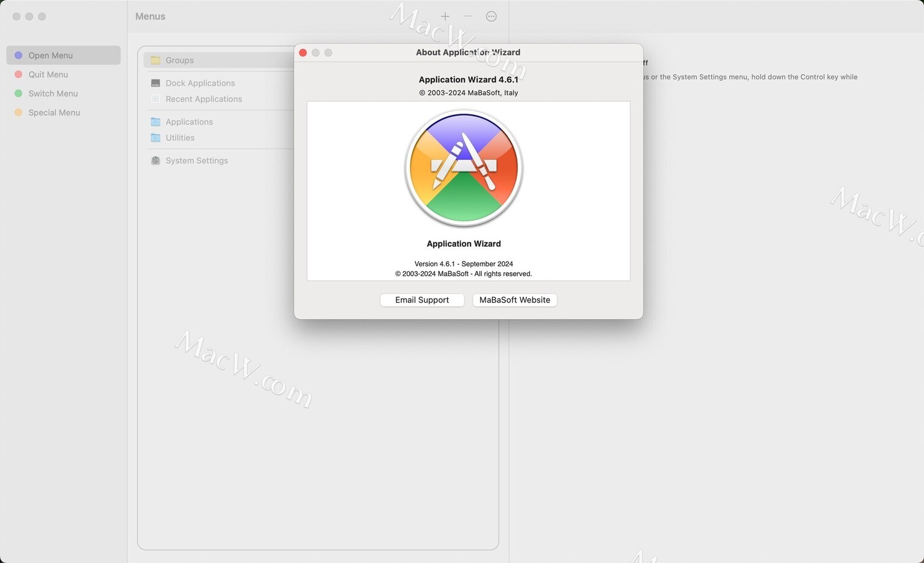Click the Email Support button
This screenshot has width=924, height=563.
tap(422, 300)
